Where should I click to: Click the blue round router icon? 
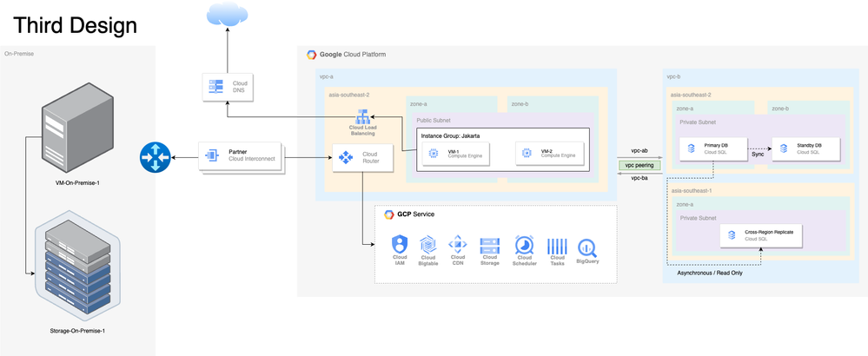coord(155,157)
